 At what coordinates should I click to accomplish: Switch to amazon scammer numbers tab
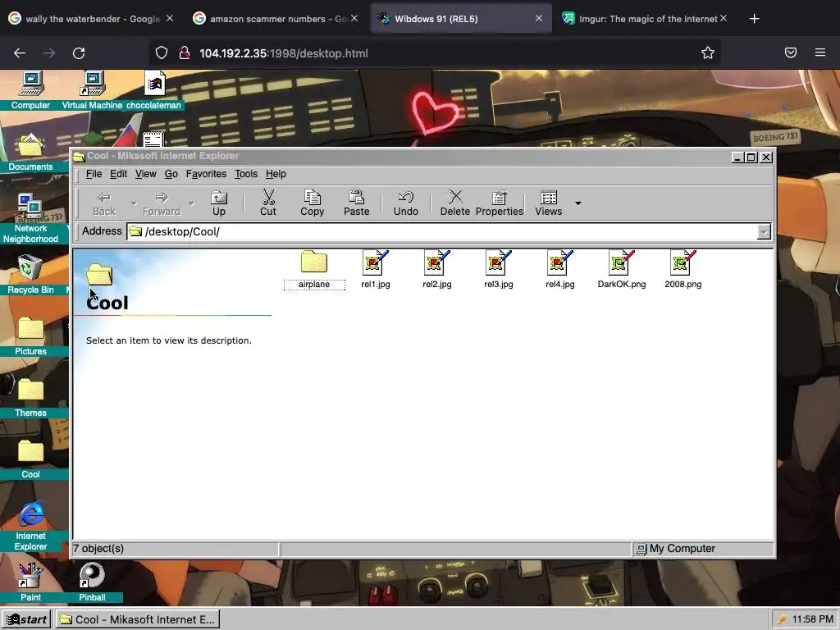pyautogui.click(x=276, y=19)
